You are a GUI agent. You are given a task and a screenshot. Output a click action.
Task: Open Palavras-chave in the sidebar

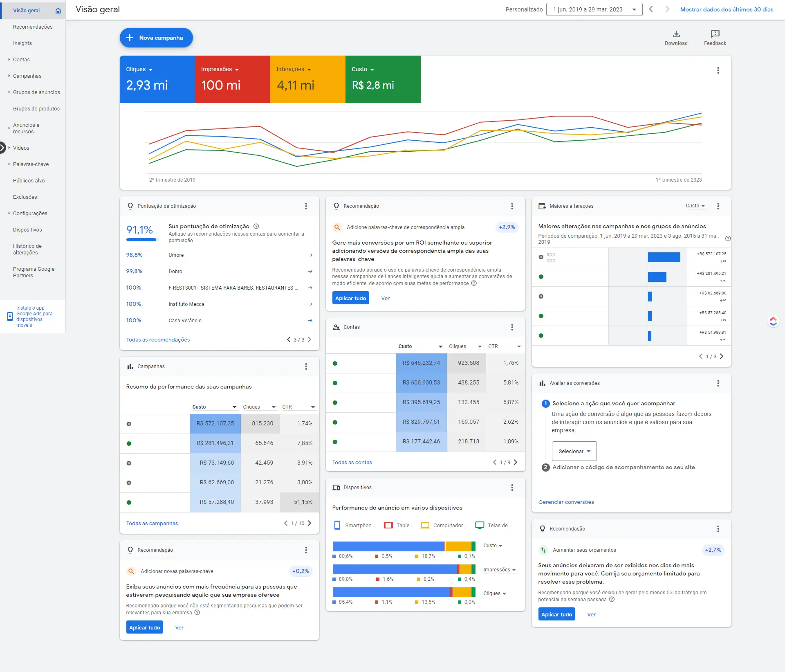click(31, 164)
